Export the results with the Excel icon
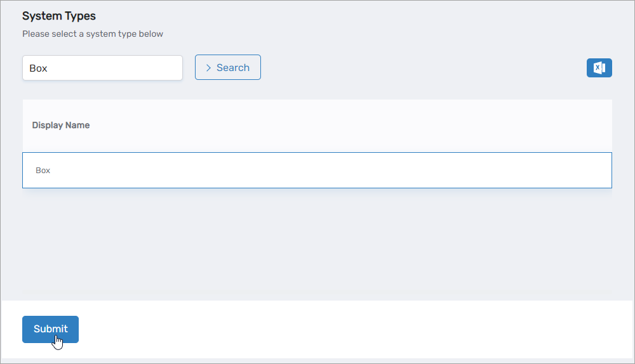Image resolution: width=635 pixels, height=364 pixels. [599, 68]
